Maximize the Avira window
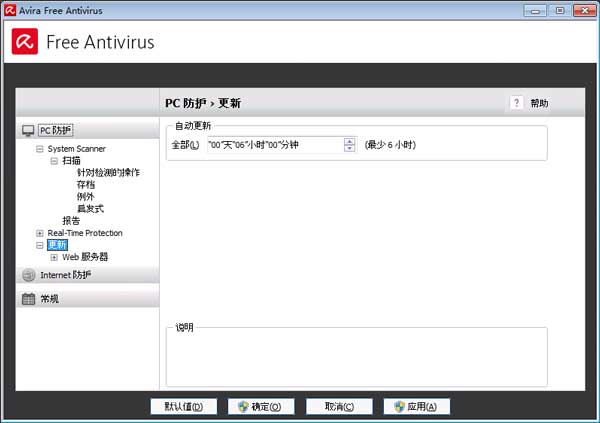This screenshot has width=600, height=423. tap(560, 11)
